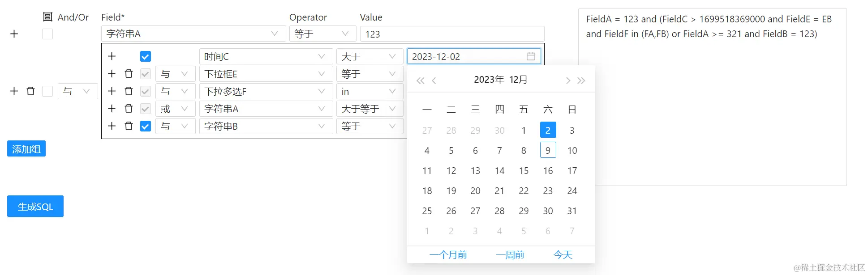The width and height of the screenshot is (868, 275).
Task: Open the 或 connector dropdown
Action: [175, 109]
